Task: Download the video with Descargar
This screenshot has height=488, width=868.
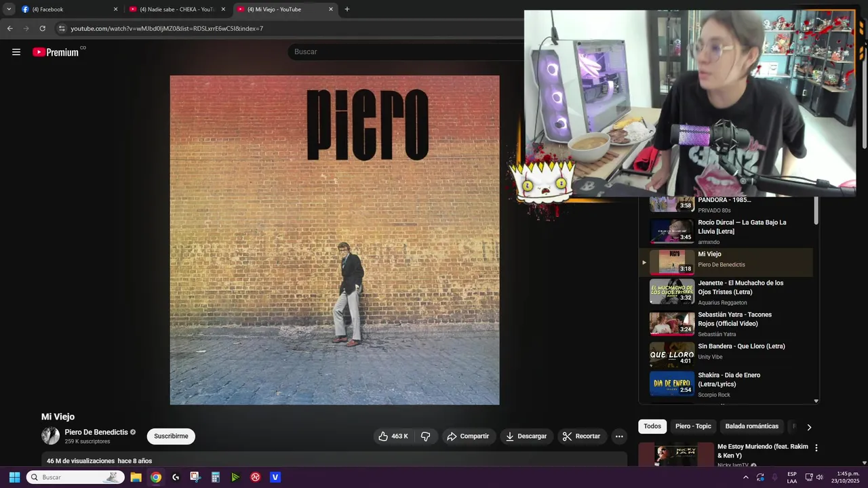Action: [x=526, y=436]
